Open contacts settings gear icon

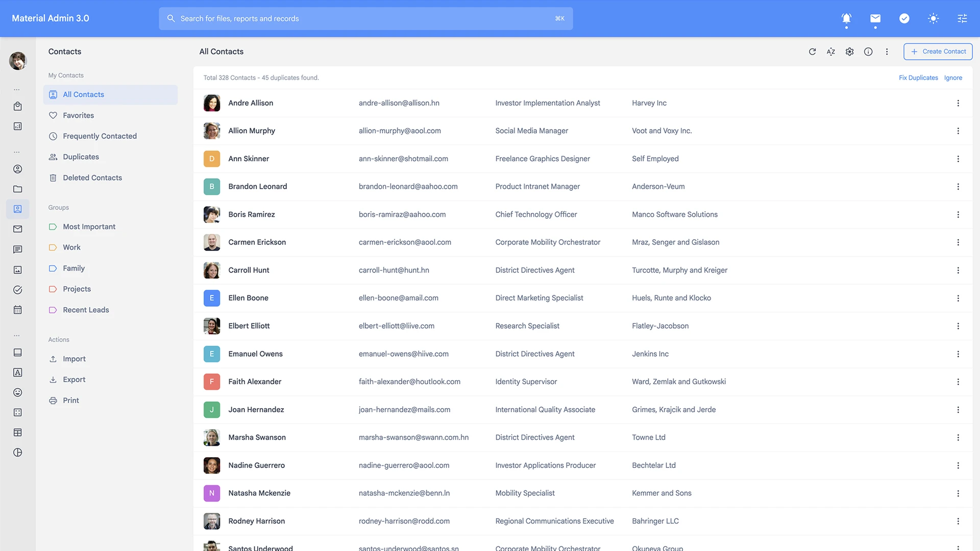tap(849, 52)
